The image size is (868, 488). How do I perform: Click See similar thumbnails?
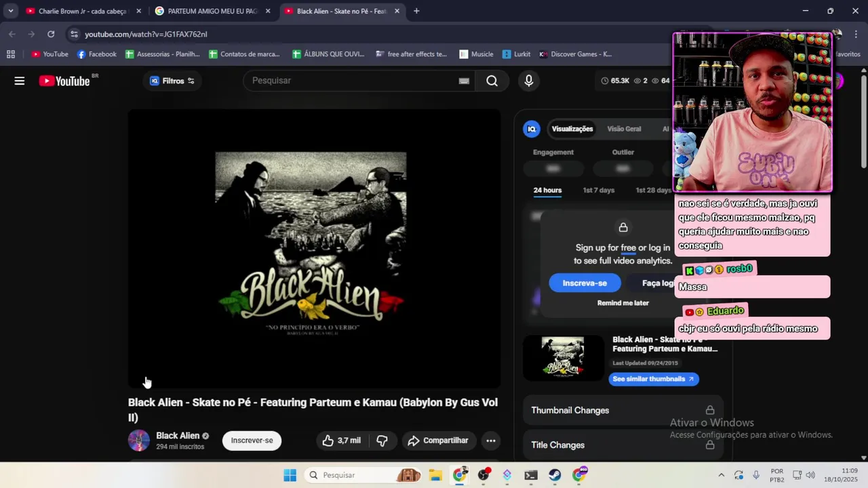coord(654,379)
